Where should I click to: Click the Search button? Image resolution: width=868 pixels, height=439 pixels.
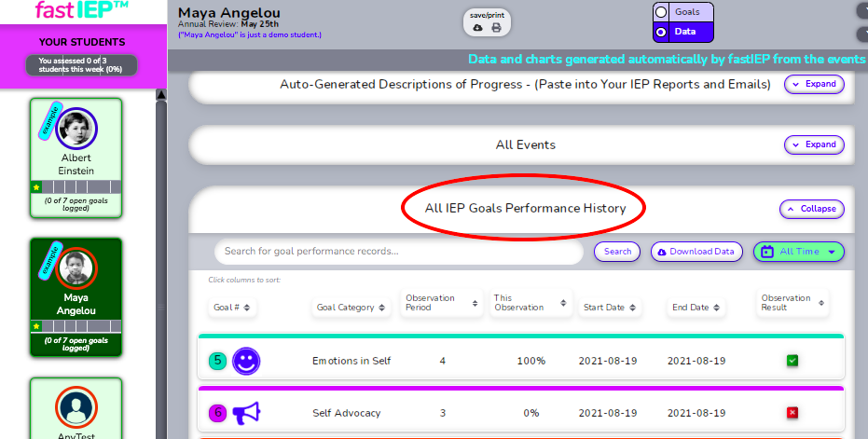(x=617, y=252)
